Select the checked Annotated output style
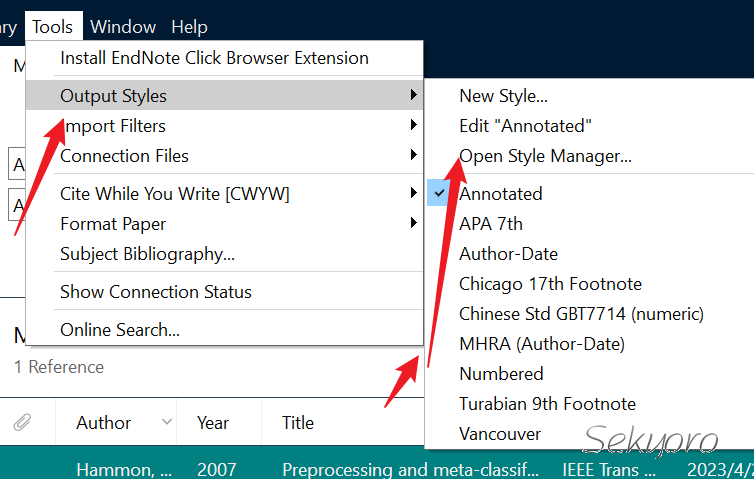754x479 pixels. [500, 194]
